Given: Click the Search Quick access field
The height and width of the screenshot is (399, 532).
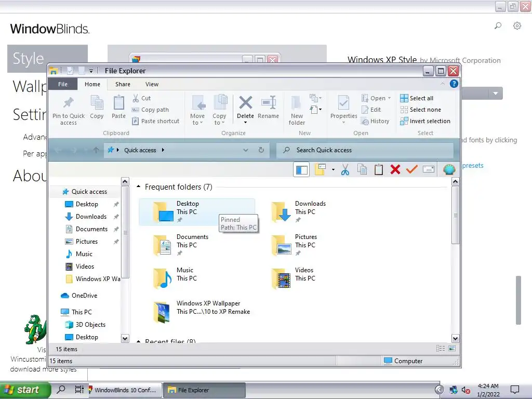Looking at the screenshot, I should pyautogui.click(x=365, y=150).
